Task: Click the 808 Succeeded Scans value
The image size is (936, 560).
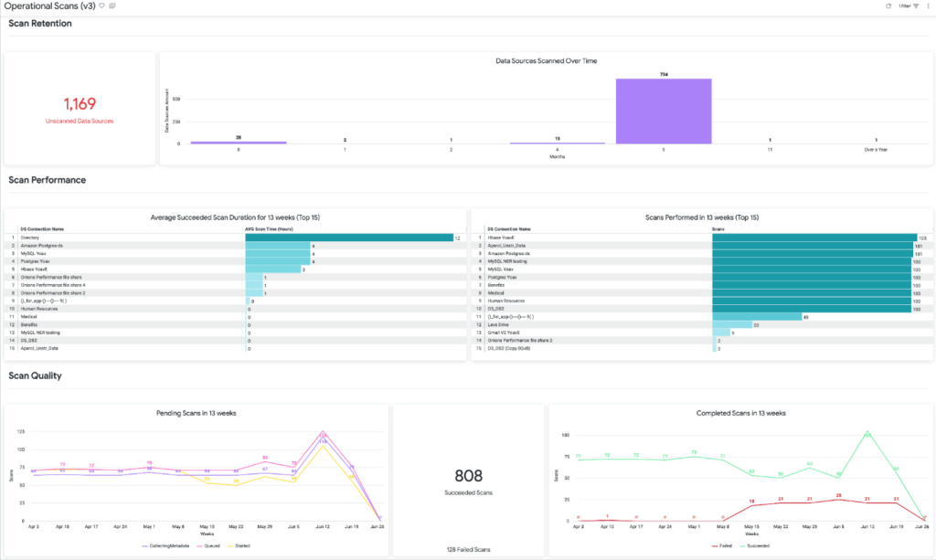Action: tap(468, 476)
